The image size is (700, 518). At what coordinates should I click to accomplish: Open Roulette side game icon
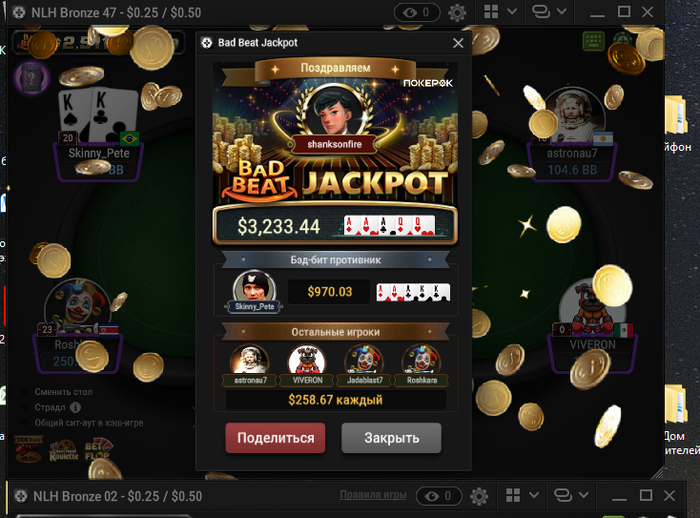64,451
